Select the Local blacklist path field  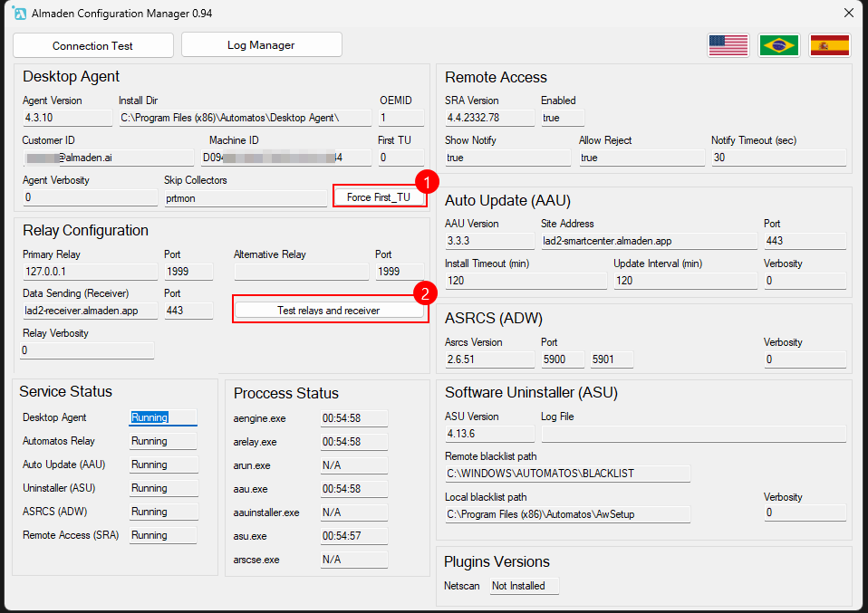[568, 514]
